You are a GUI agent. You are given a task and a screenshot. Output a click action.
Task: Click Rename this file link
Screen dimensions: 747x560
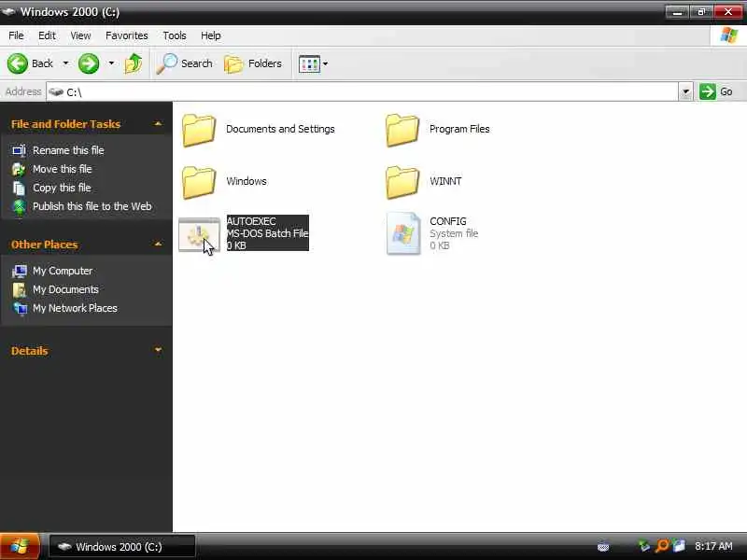tap(68, 150)
